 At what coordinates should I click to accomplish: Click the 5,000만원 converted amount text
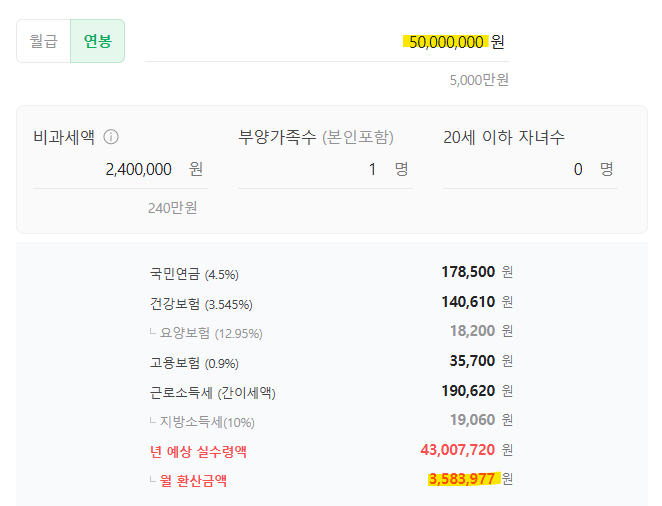[479, 80]
